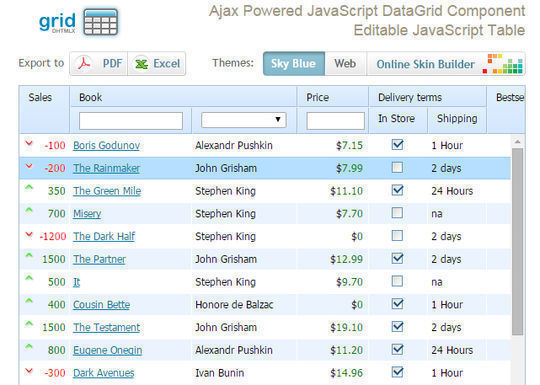
Task: Uncheck In Store for Boris Godunov
Action: point(397,145)
